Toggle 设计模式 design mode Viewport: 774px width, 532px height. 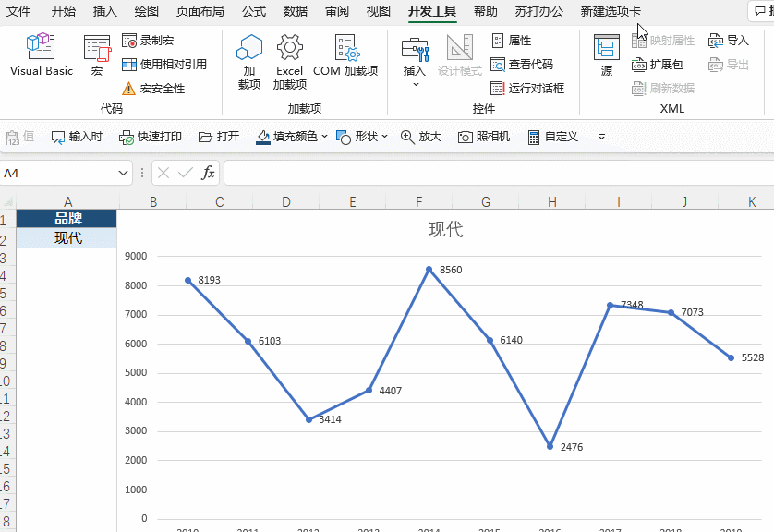tap(460, 55)
